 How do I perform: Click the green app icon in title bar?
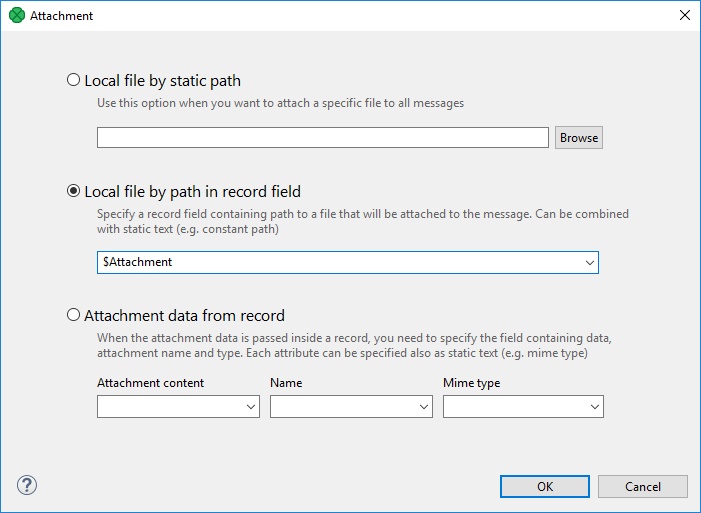(16, 16)
